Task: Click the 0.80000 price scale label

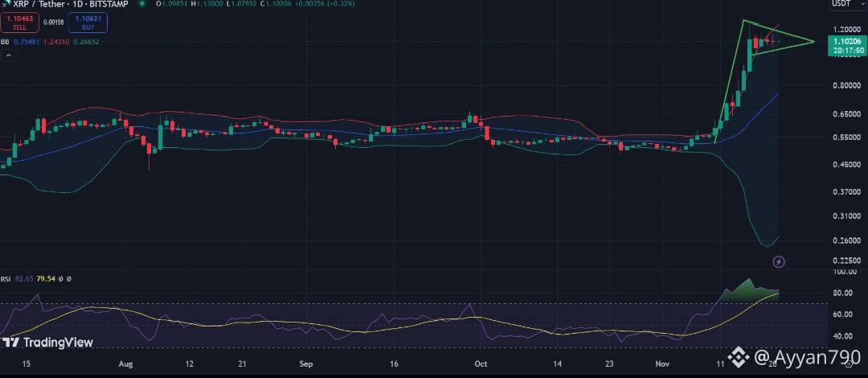Action: click(x=848, y=85)
